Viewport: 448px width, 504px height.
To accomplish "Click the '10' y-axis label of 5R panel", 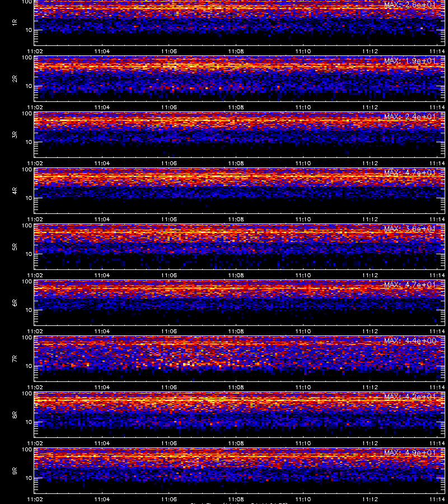I will pyautogui.click(x=29, y=254).
